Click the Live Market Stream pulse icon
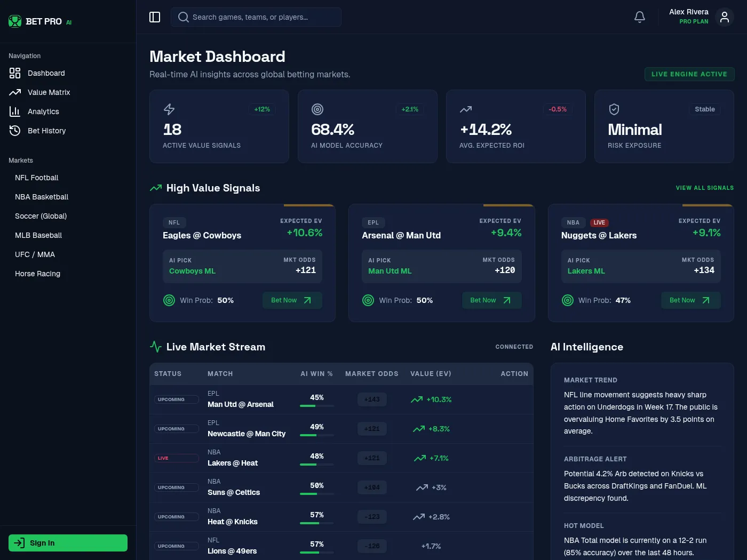This screenshot has width=747, height=560. tap(156, 347)
